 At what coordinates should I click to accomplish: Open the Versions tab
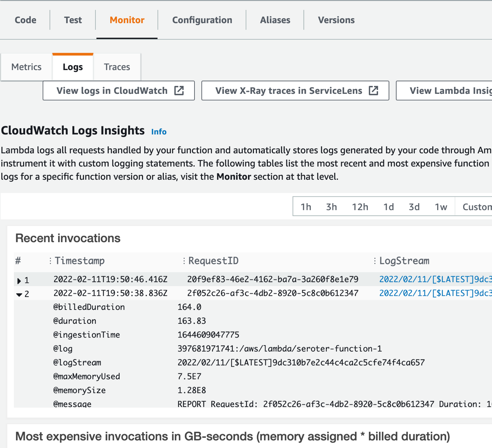(x=336, y=20)
